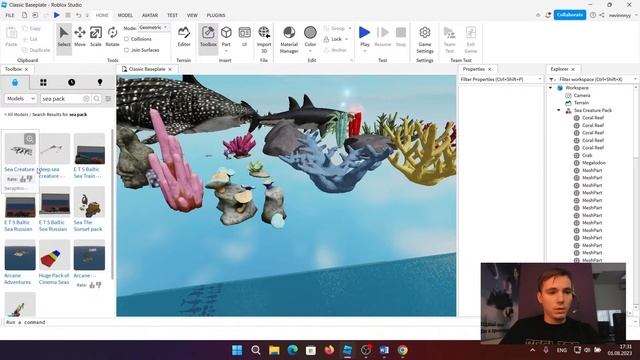Click the Run a command bar
Viewport: 640px width, 360px height.
point(241,322)
